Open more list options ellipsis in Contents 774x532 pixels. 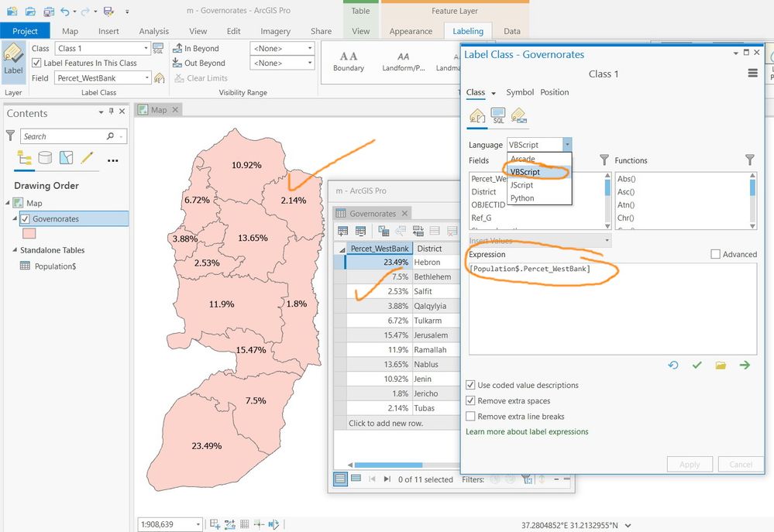tap(112, 160)
